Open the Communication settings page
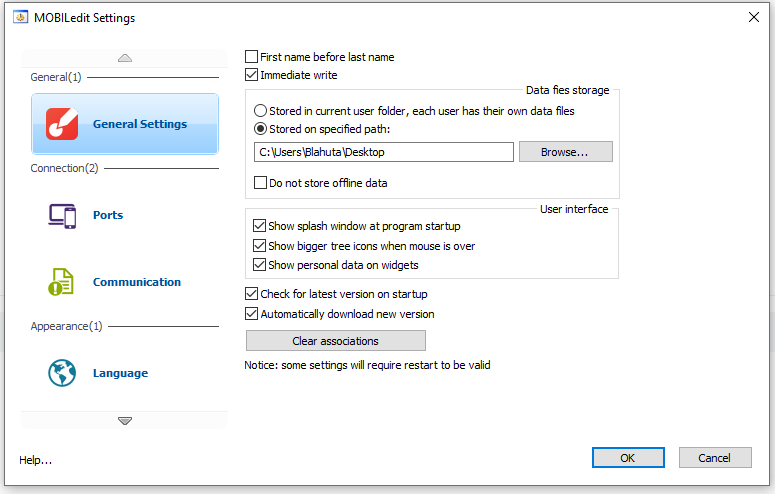 coord(137,282)
